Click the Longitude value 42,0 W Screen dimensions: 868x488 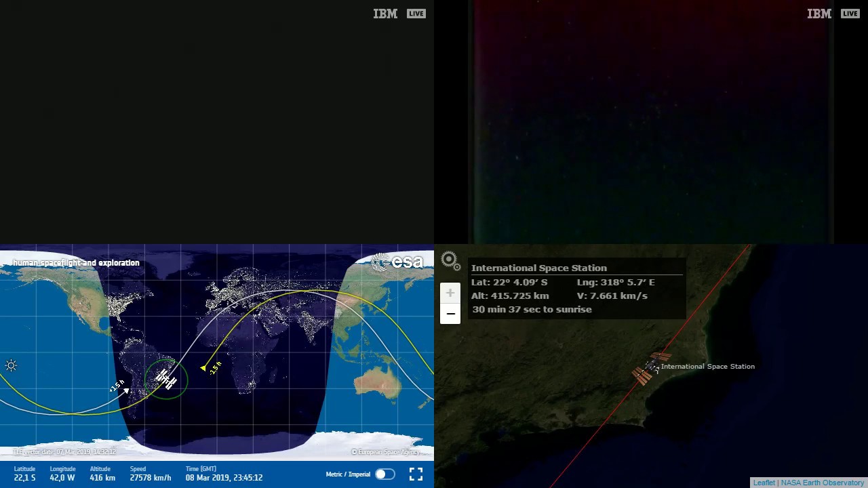coord(62,478)
